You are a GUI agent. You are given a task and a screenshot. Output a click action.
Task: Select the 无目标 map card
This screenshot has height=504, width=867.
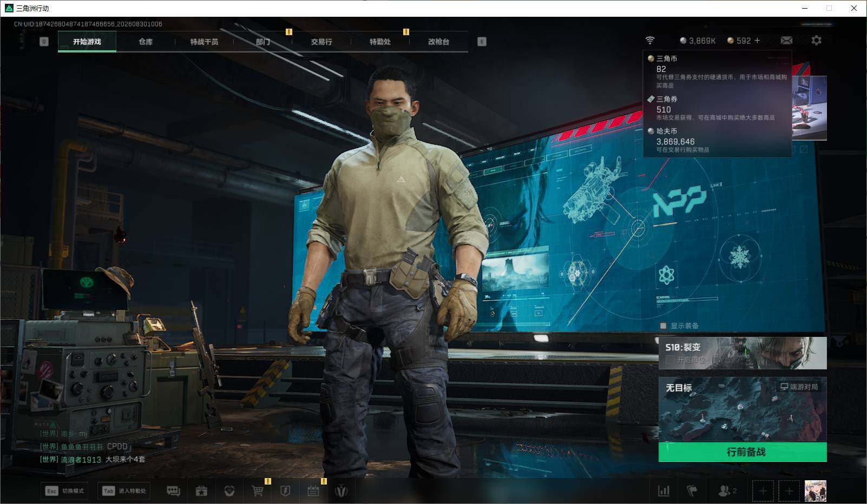click(743, 409)
